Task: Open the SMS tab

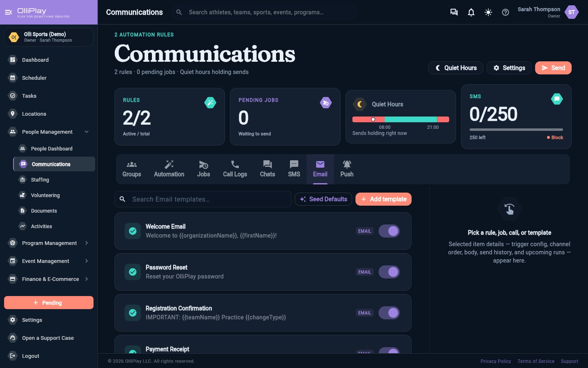Action: click(294, 169)
